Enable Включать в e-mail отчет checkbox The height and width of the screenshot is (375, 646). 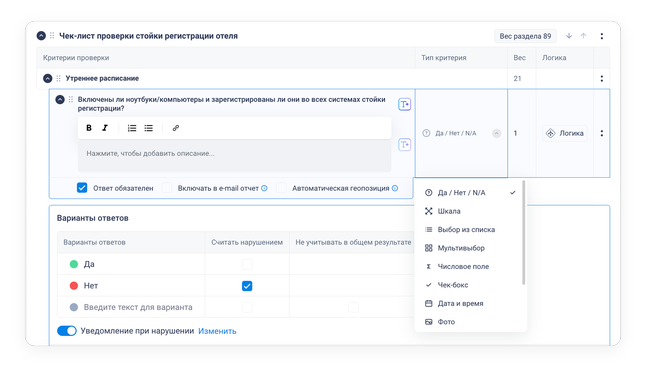(167, 188)
